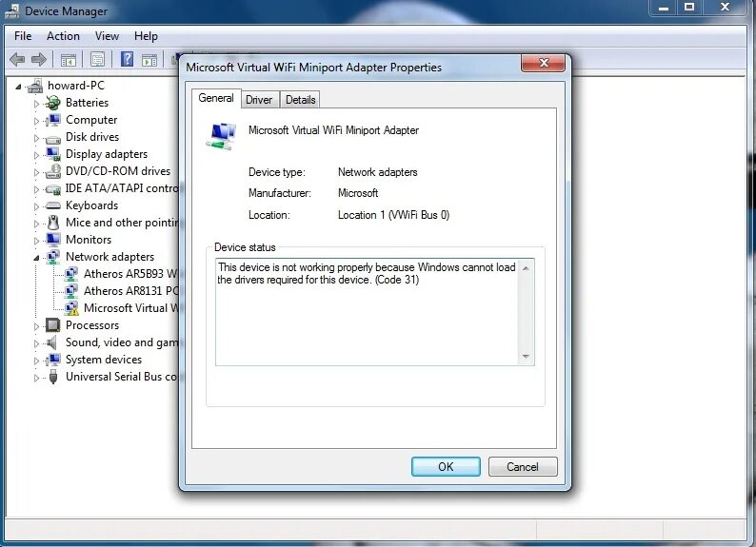Close the Miniport Adapter Properties dialog
The width and height of the screenshot is (756, 547).
tap(544, 63)
